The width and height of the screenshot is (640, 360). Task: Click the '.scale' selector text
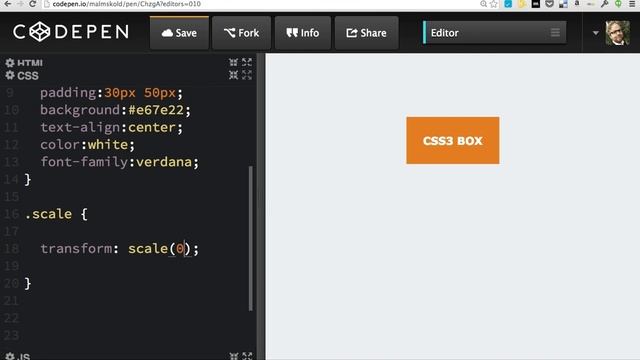pos(48,214)
